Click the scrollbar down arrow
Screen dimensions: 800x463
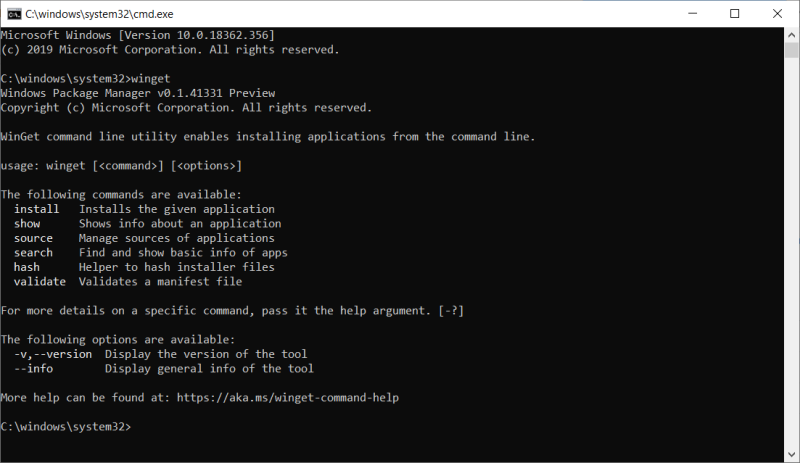(790, 454)
